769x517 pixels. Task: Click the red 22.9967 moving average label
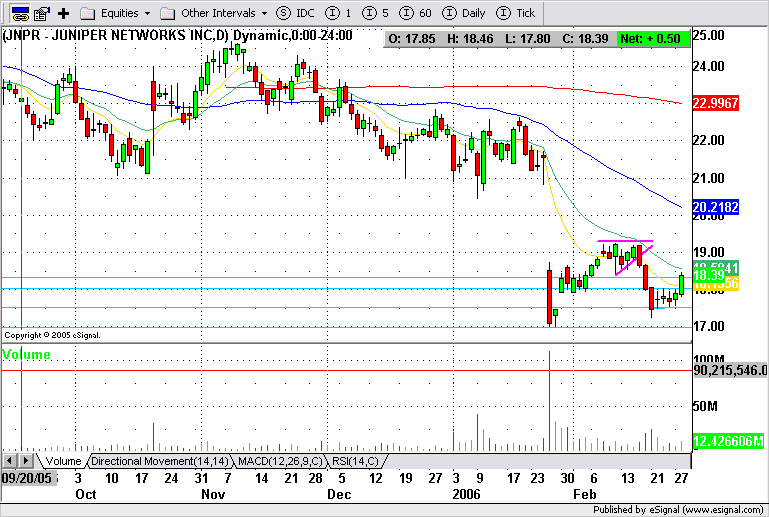[x=716, y=103]
